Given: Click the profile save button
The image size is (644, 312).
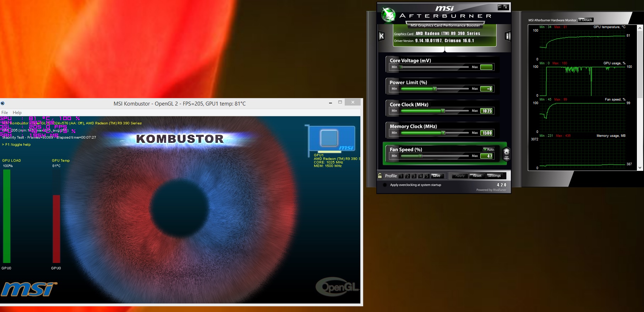Looking at the screenshot, I should (x=437, y=176).
